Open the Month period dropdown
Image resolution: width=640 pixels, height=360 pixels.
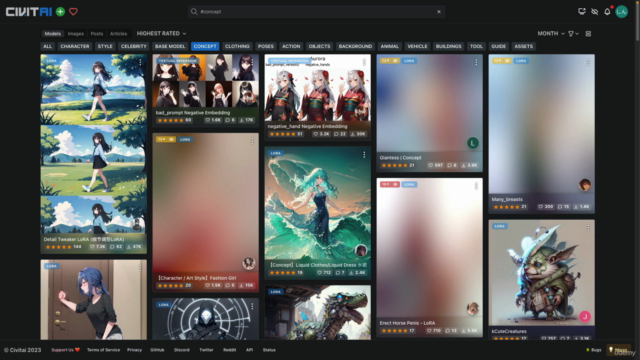pos(551,33)
